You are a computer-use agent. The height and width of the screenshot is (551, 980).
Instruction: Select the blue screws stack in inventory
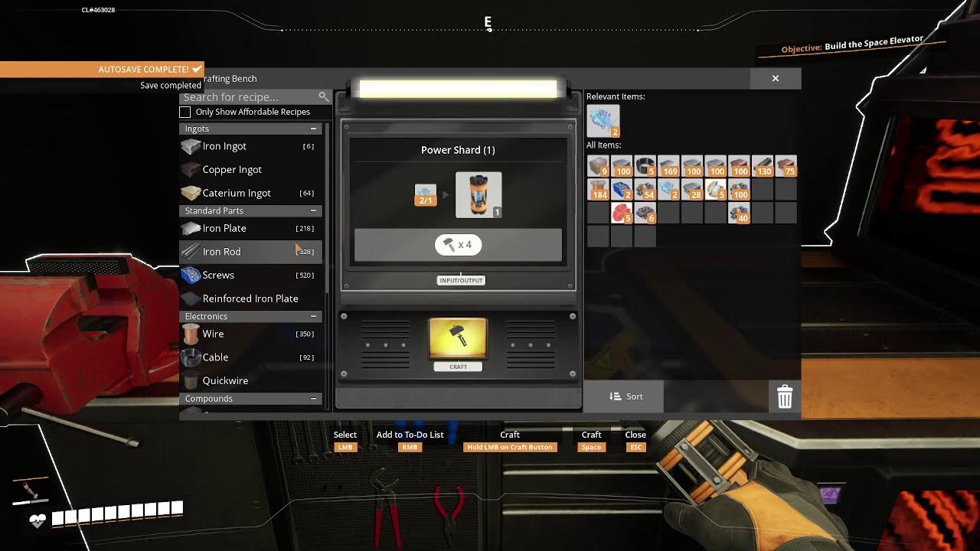622,189
